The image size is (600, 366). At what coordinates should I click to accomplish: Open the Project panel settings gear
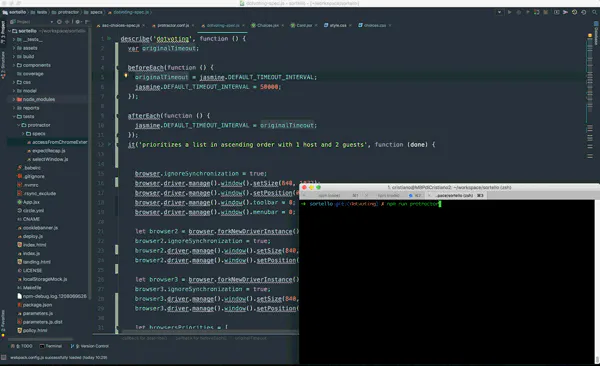coord(78,22)
